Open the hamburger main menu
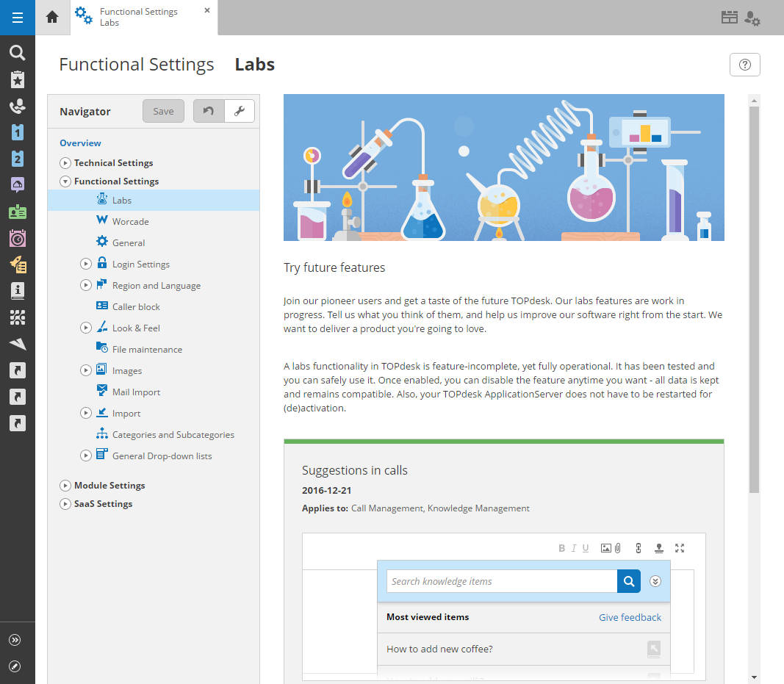 click(17, 18)
